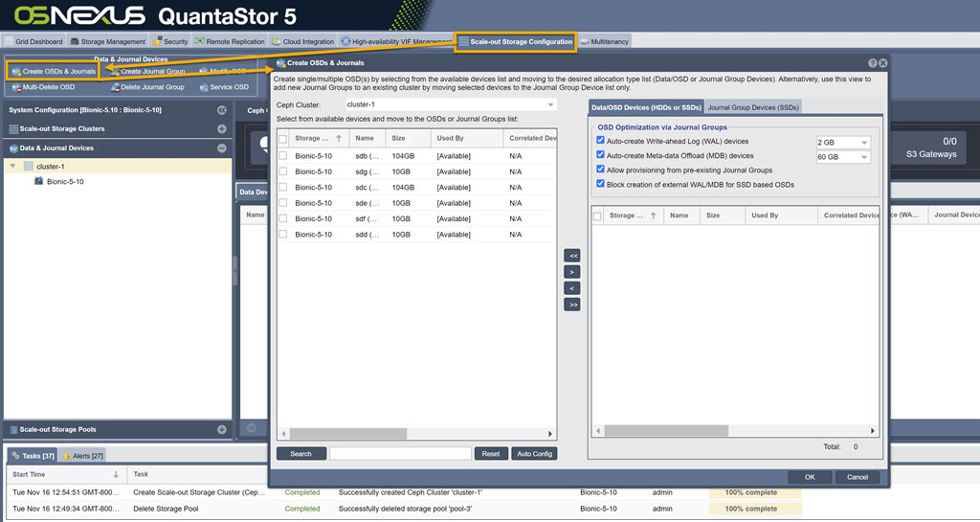Click sort arrow in left Storage column
The height and width of the screenshot is (522, 980).
339,138
